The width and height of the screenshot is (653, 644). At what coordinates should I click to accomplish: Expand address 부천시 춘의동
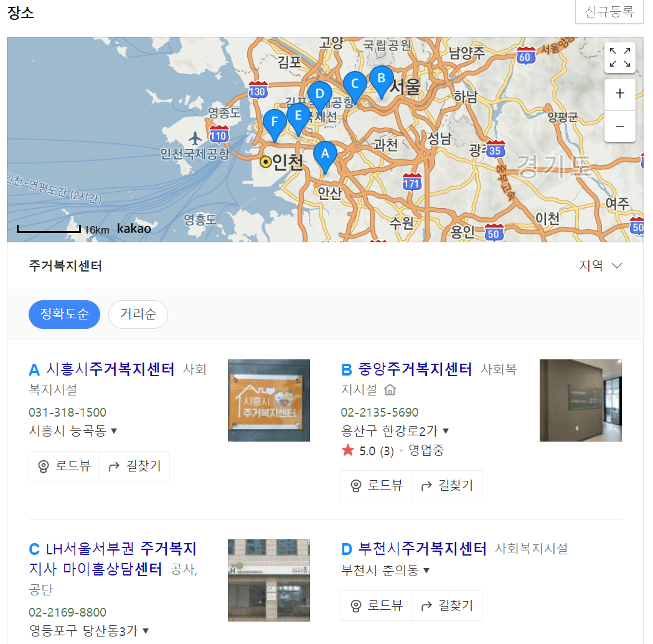click(385, 570)
